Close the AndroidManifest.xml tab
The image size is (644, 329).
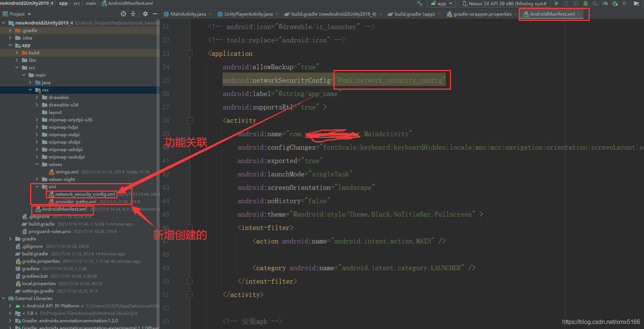click(579, 14)
